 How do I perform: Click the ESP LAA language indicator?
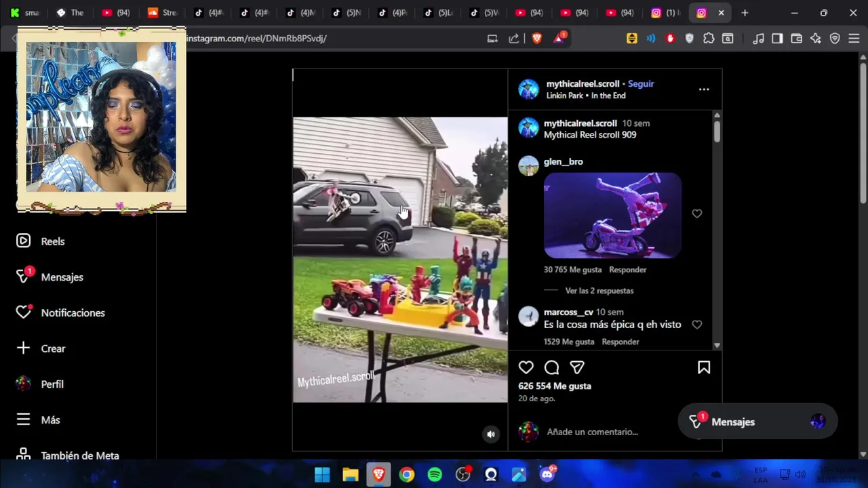click(x=761, y=474)
